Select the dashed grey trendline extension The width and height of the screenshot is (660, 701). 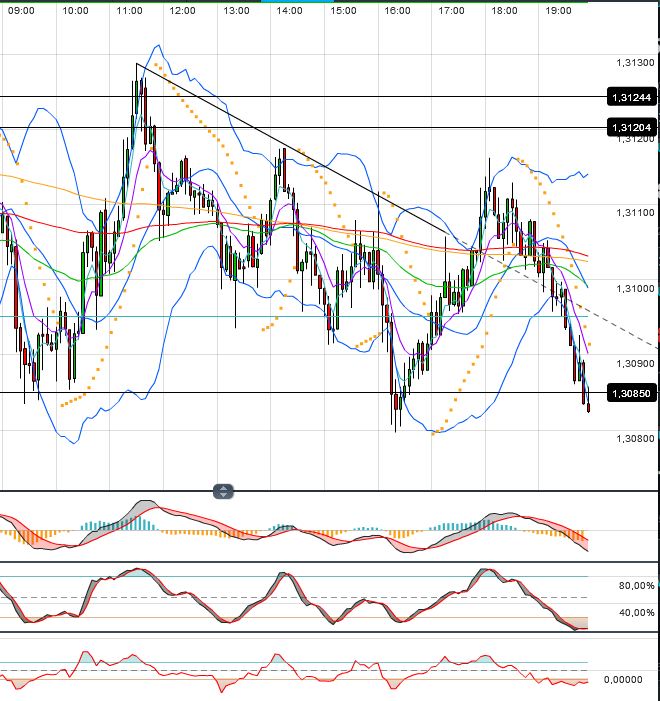click(x=554, y=291)
